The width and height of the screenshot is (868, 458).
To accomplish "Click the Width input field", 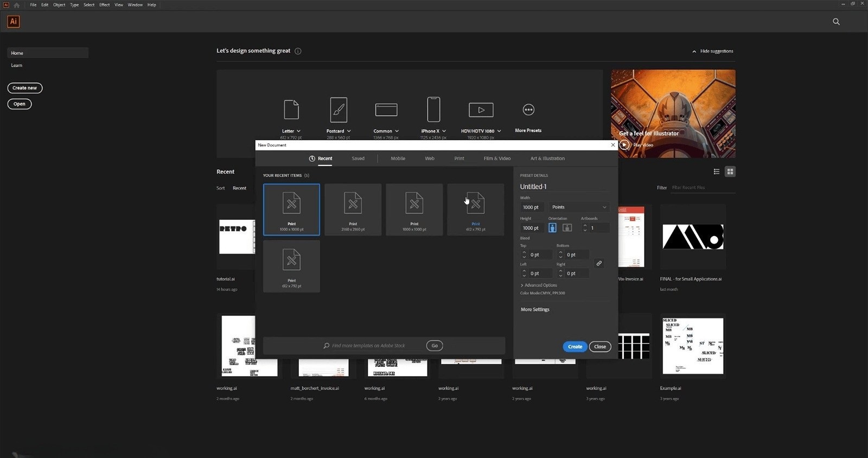I will (532, 207).
